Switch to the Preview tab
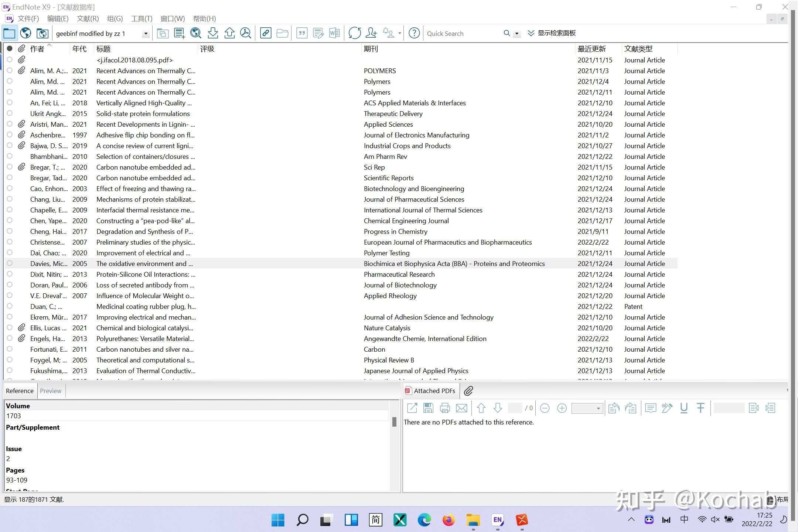798x532 pixels. tap(51, 391)
